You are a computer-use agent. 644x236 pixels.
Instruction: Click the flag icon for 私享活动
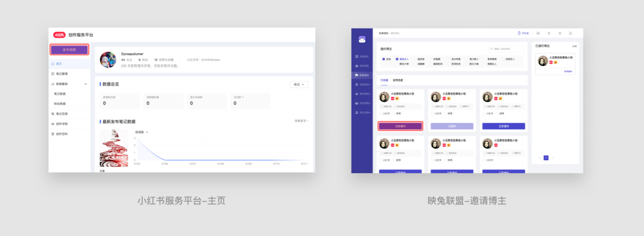(357, 75)
